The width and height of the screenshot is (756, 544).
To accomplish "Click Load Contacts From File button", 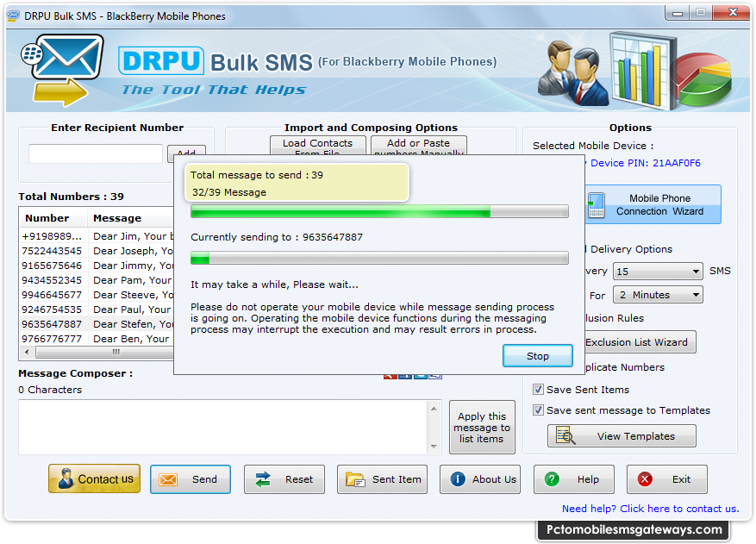I will [318, 146].
